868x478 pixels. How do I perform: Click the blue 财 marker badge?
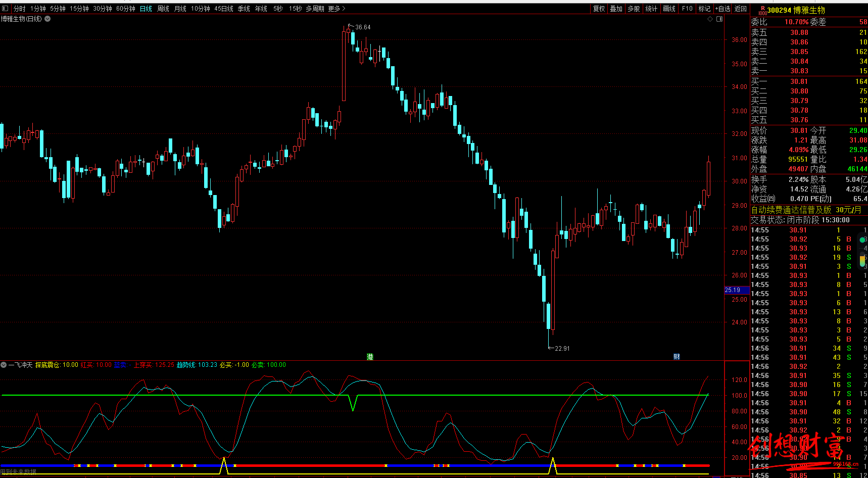677,357
